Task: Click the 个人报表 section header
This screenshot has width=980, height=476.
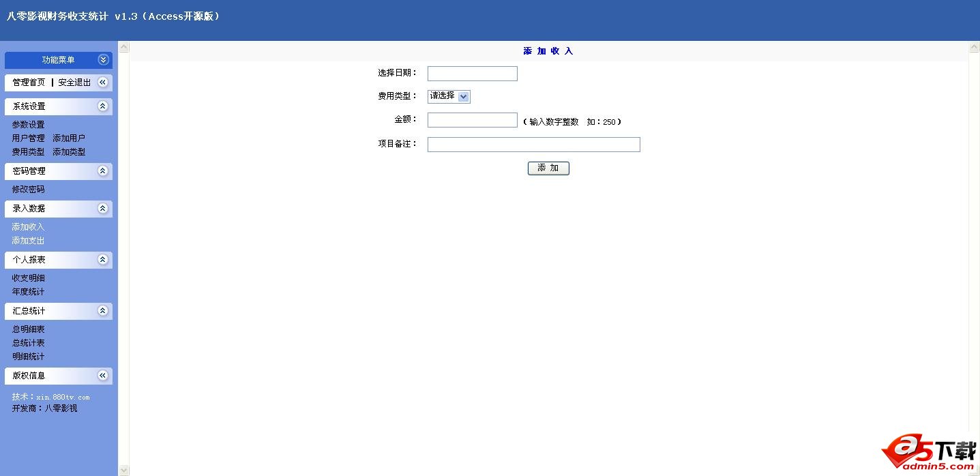Action: coord(59,260)
